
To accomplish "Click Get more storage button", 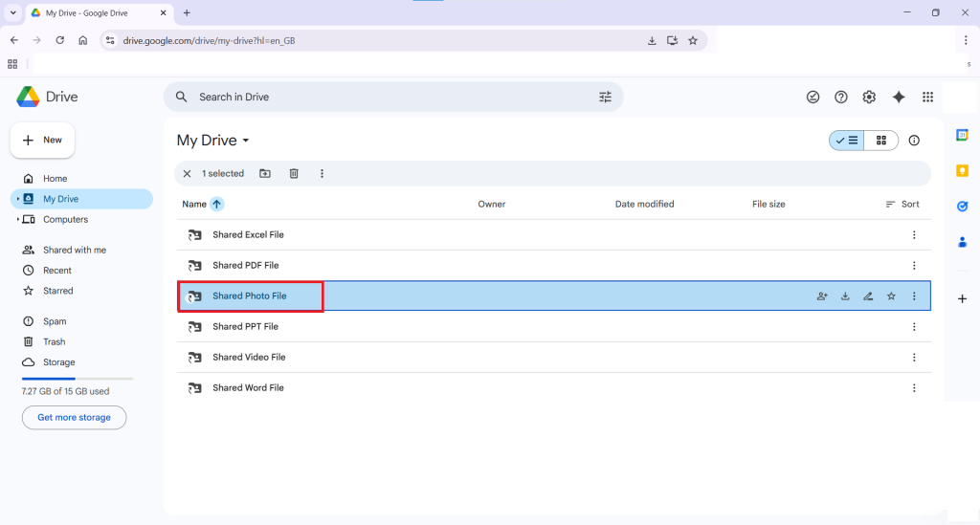I will pyautogui.click(x=74, y=418).
